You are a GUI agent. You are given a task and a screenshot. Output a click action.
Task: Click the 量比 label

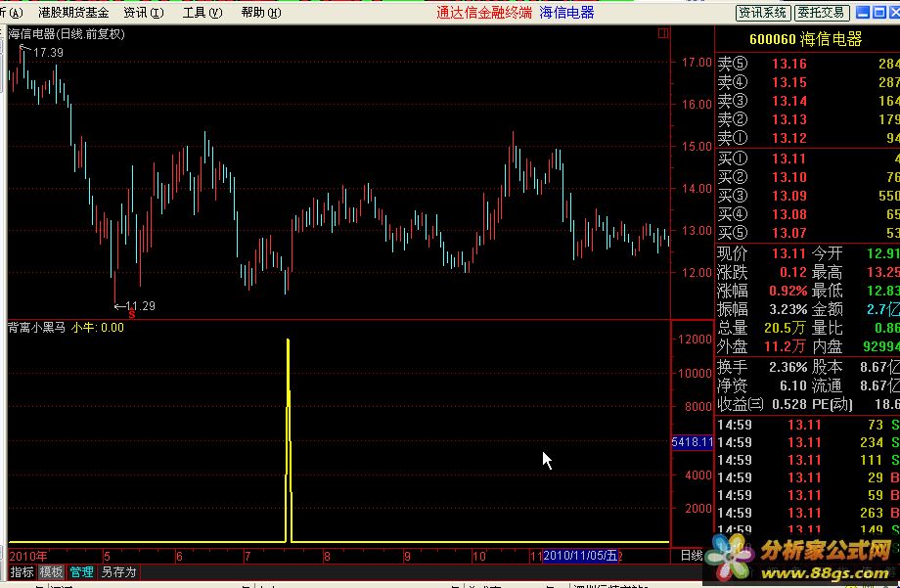827,328
